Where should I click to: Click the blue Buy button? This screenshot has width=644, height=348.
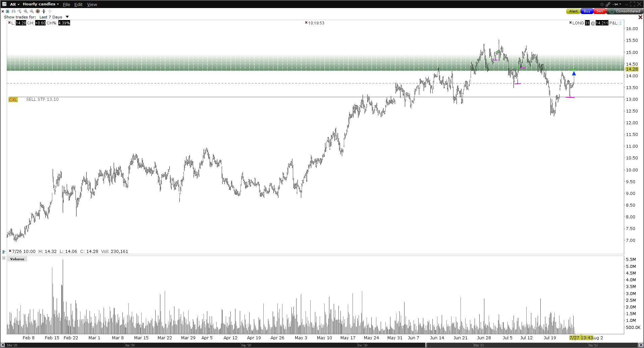point(587,11)
